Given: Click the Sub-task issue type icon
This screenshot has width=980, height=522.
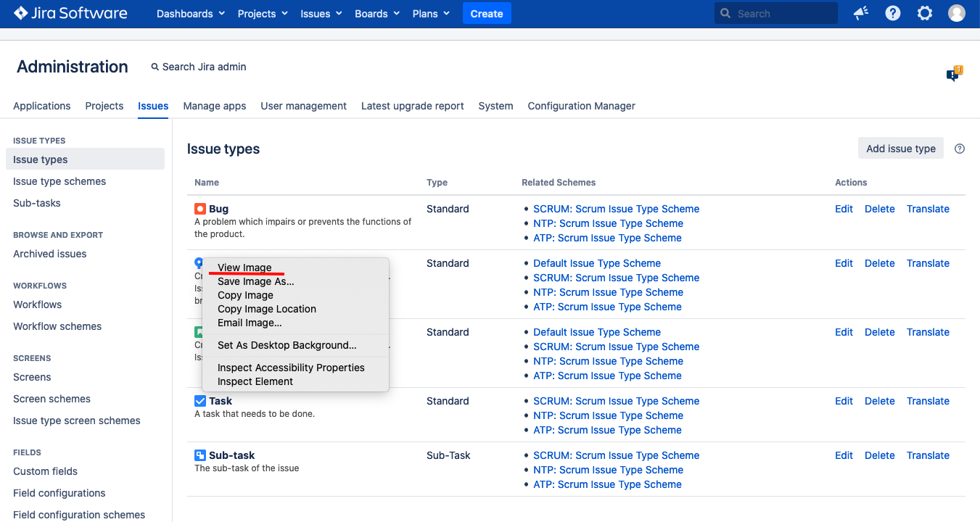Looking at the screenshot, I should (200, 455).
